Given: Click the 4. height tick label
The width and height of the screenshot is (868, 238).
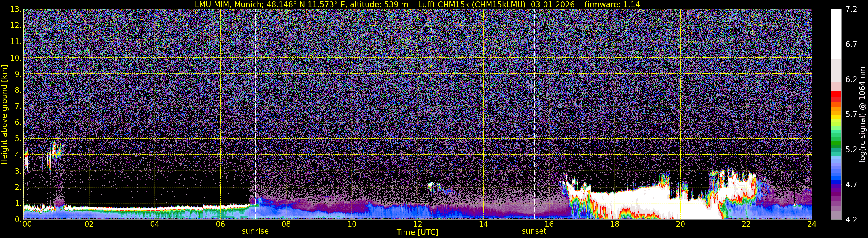Looking at the screenshot, I should click(x=18, y=155).
